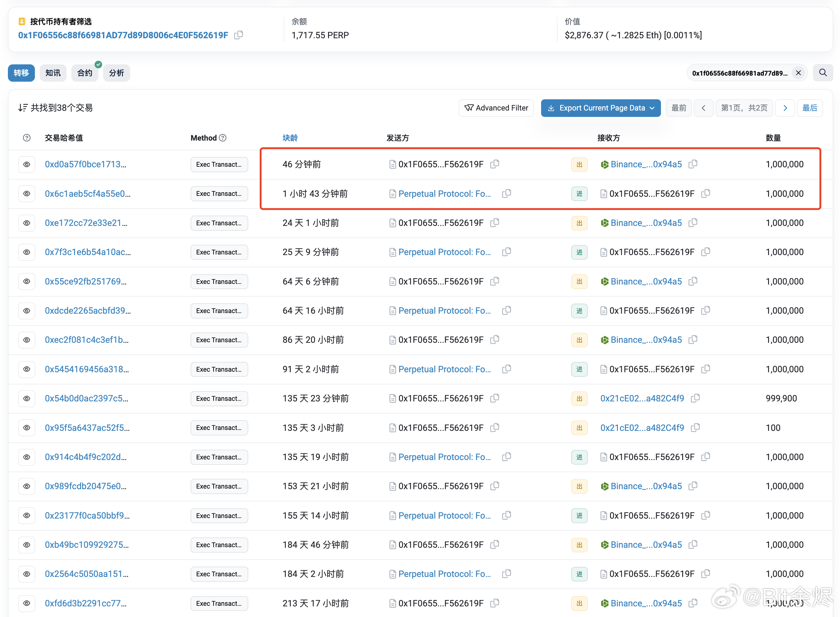Screen dimensions: 840x617
Task: Click Exec Transact method badge for 0x914c4b4f9c202d
Action: pyautogui.click(x=219, y=457)
